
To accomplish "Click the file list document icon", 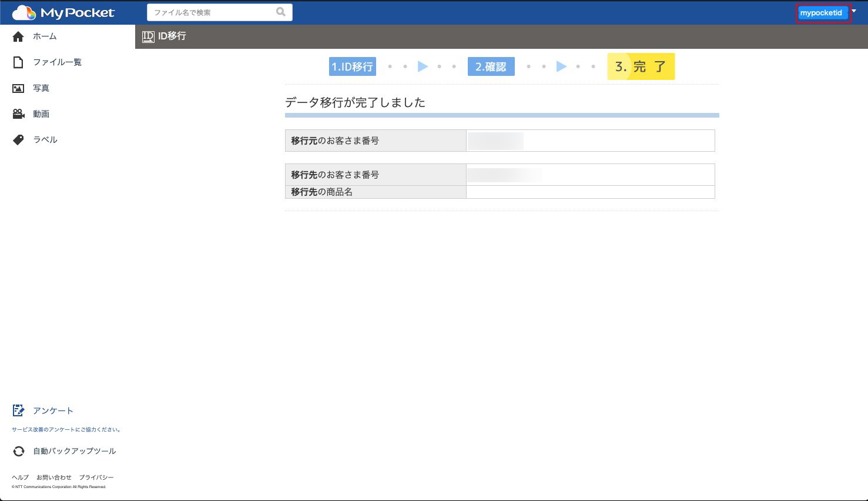I will coord(18,62).
